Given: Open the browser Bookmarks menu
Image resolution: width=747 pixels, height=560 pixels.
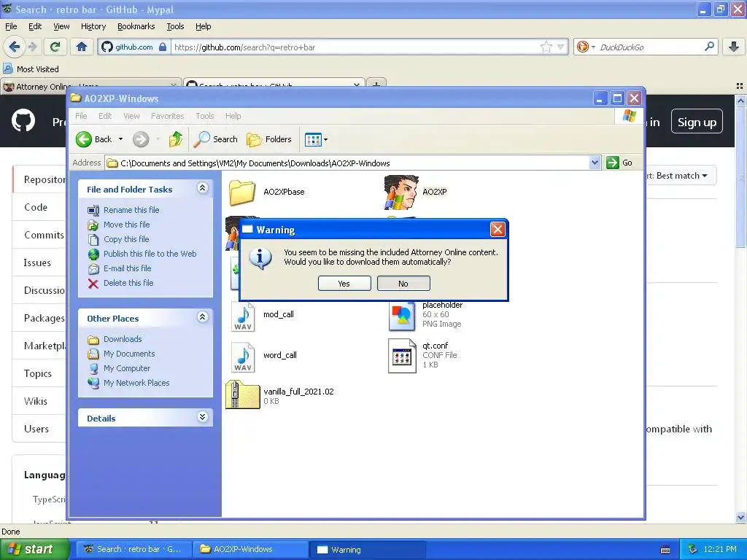Looking at the screenshot, I should pyautogui.click(x=136, y=26).
